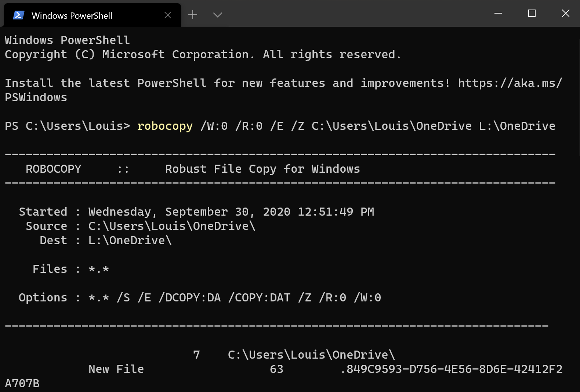Click the PowerShell icon in the tab

coord(18,15)
